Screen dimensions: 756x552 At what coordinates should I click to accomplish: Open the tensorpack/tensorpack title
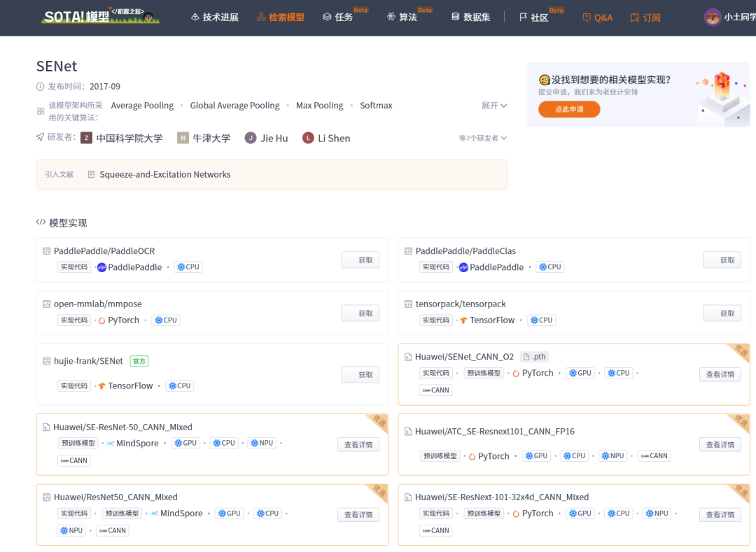coord(461,304)
